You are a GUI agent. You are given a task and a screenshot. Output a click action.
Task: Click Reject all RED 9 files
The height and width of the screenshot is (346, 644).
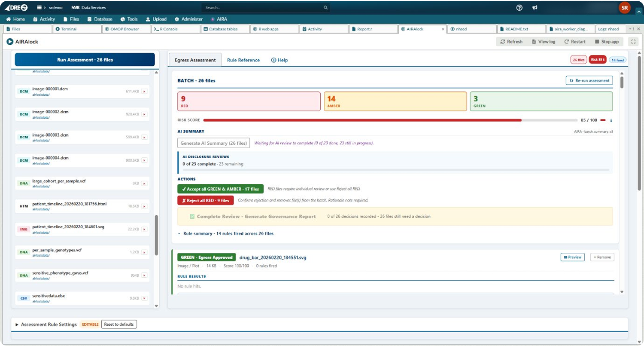(205, 200)
